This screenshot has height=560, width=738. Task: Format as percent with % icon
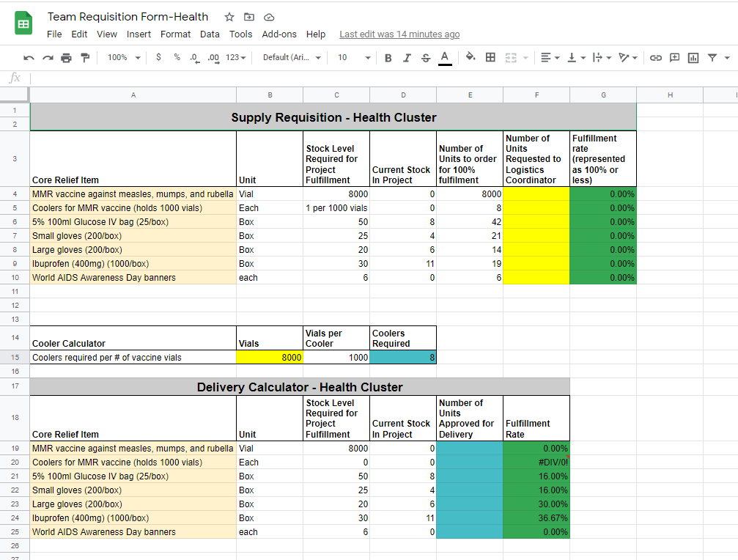point(177,57)
